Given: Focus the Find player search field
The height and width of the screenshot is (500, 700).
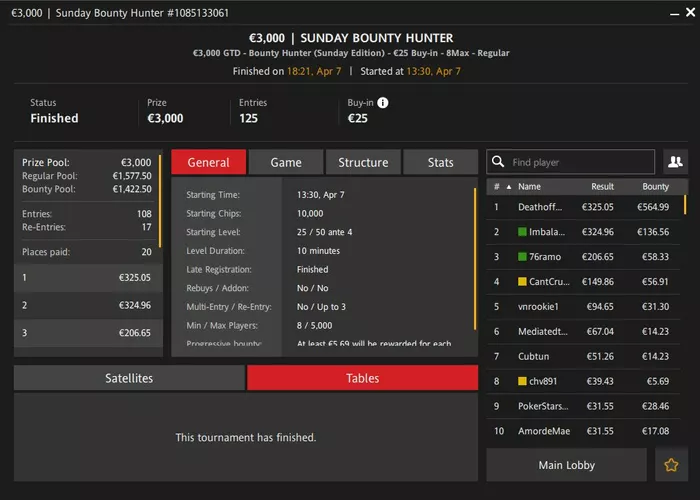Looking at the screenshot, I should pyautogui.click(x=571, y=162).
